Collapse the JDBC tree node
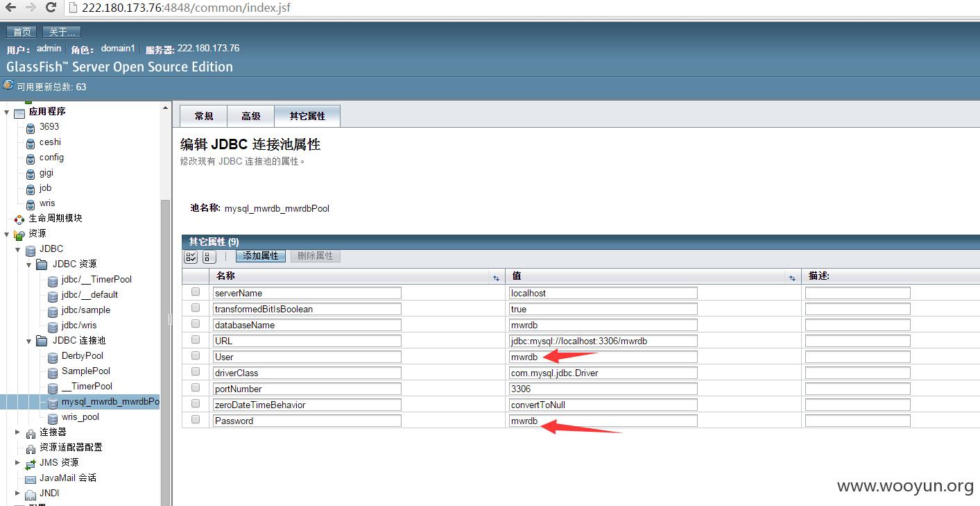 (18, 249)
